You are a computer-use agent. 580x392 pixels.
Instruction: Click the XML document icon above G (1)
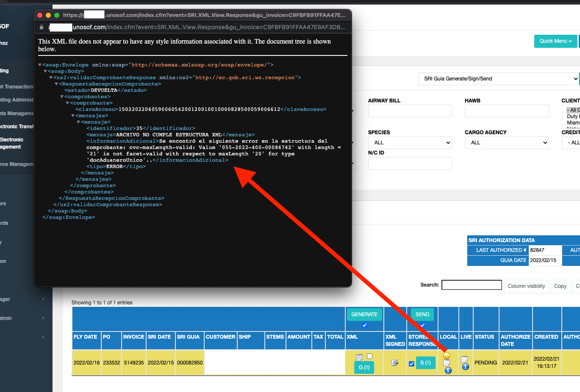(359, 357)
